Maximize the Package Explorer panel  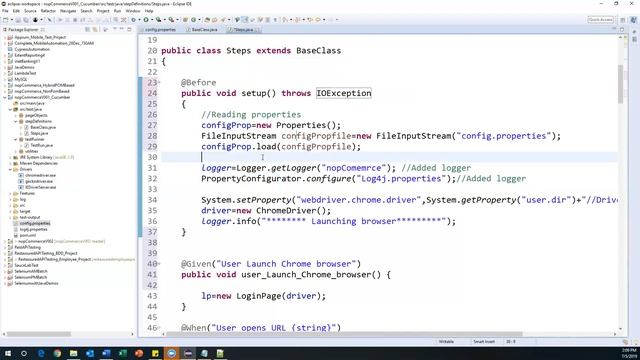129,30
